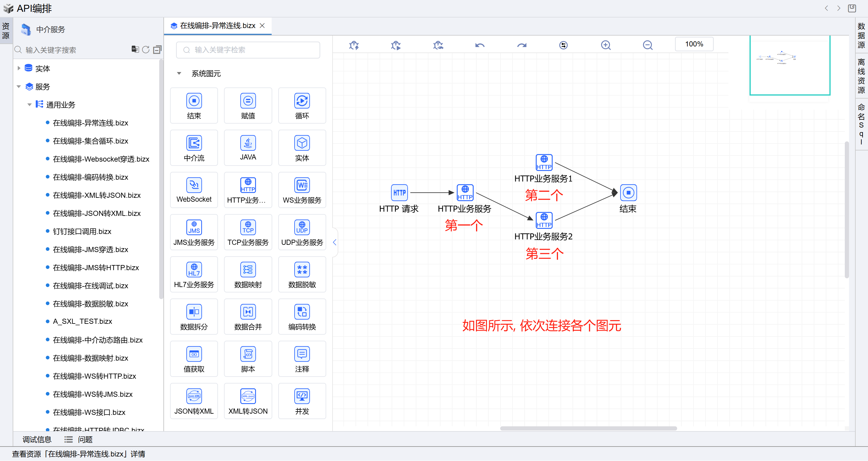
Task: Click the 100% zoom level field
Action: pyautogui.click(x=694, y=44)
